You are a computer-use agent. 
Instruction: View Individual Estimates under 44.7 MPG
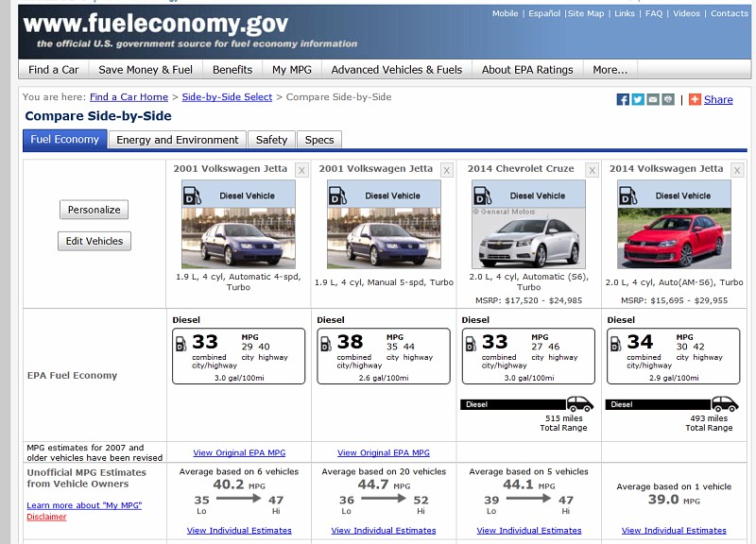pos(384,530)
